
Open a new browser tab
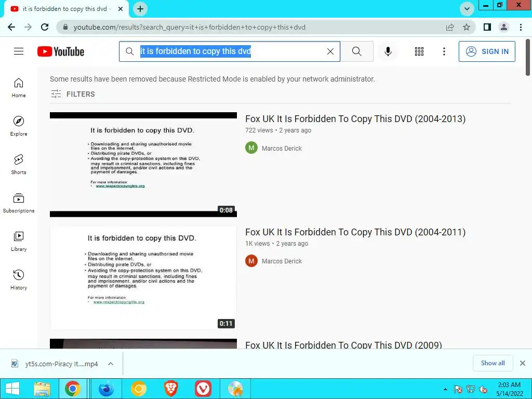(x=140, y=9)
